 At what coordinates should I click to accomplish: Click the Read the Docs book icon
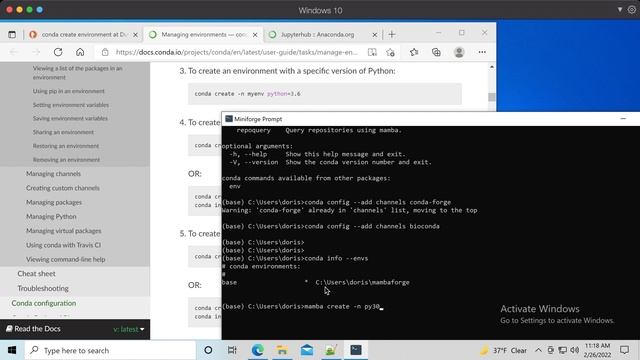point(9,329)
